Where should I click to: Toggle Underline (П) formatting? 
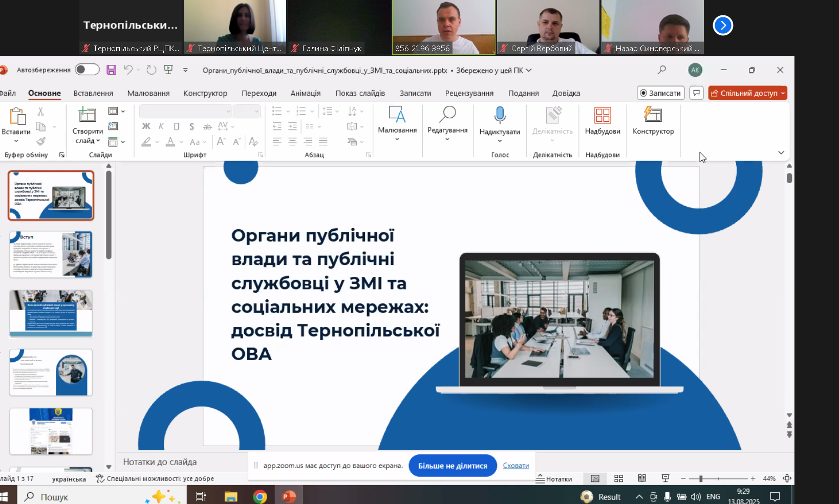pos(177,126)
